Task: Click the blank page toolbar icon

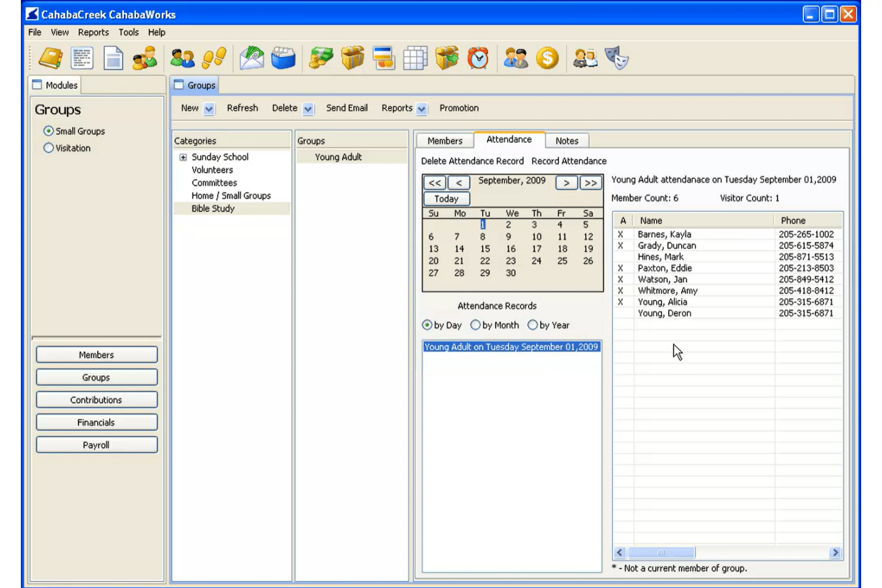Action: pyautogui.click(x=113, y=58)
